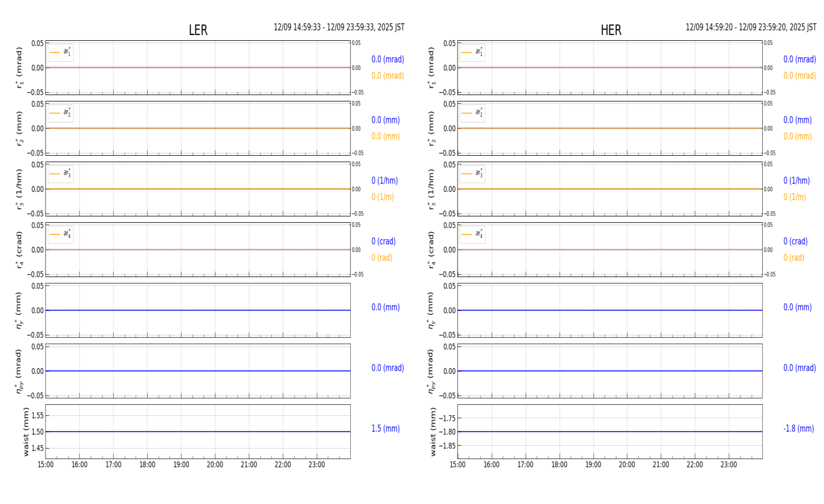824x504 pixels.
Task: Click the blue 0 (crad) value in HER
Action: click(795, 242)
